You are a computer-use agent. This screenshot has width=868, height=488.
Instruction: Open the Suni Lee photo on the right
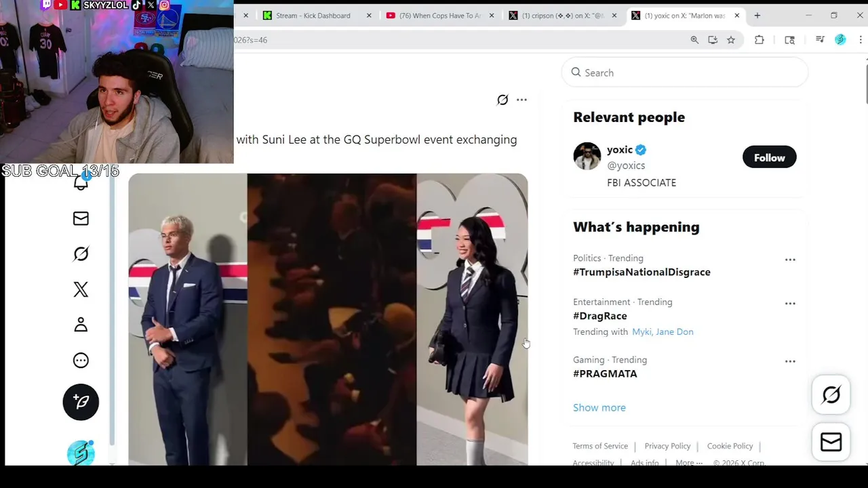(472, 319)
